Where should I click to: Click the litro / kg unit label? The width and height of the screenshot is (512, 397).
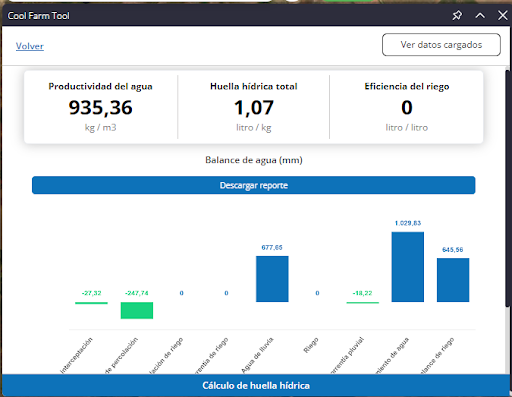[x=254, y=128]
